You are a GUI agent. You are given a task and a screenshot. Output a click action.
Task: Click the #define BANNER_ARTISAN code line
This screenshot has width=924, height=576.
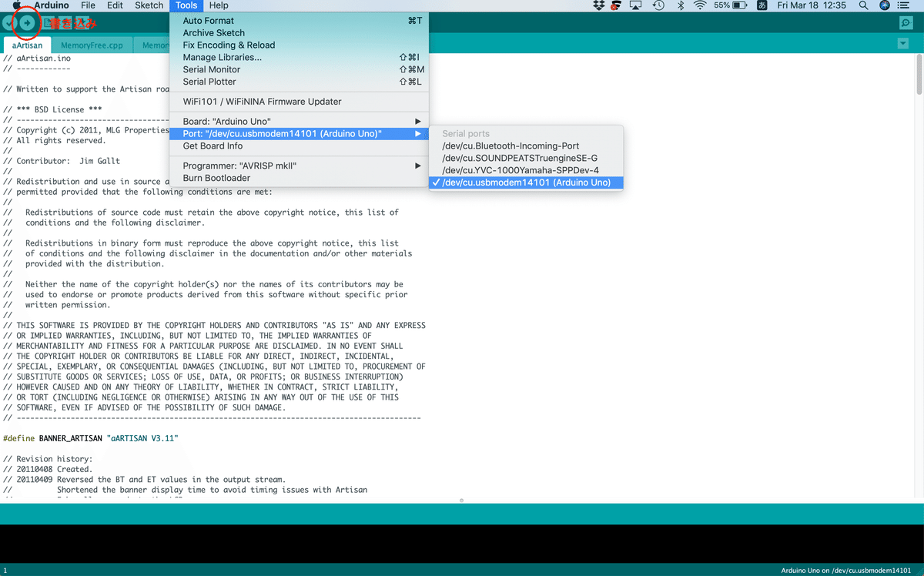click(91, 438)
